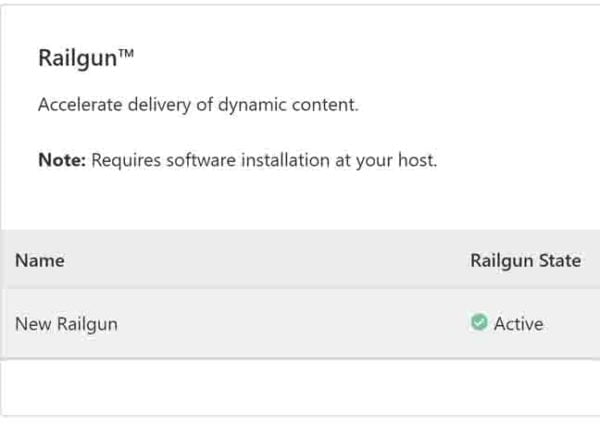This screenshot has height=426, width=600.
Task: Click the green Active checkmark icon
Action: [479, 322]
